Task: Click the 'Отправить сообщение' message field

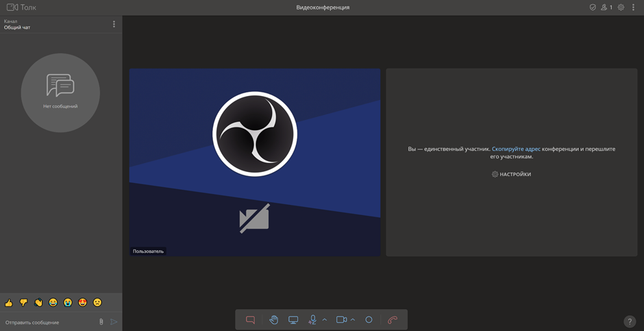Action: pyautogui.click(x=49, y=322)
